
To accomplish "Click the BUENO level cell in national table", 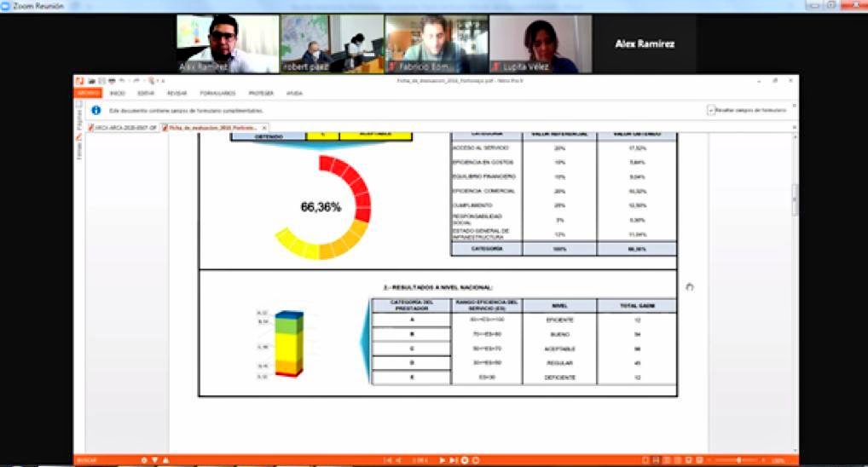I will click(x=559, y=334).
